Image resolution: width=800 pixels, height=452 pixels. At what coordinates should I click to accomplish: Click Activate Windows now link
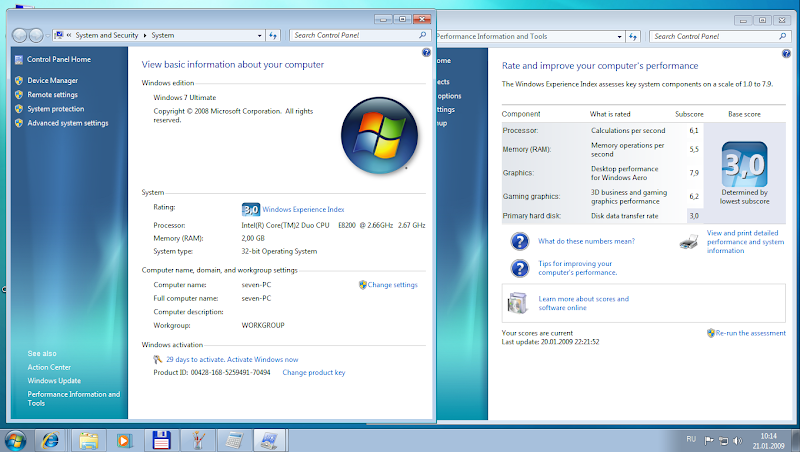click(262, 359)
